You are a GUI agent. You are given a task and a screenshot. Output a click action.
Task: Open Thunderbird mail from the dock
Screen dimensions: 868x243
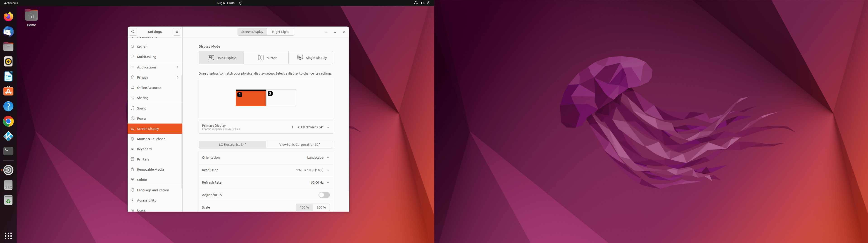(8, 31)
